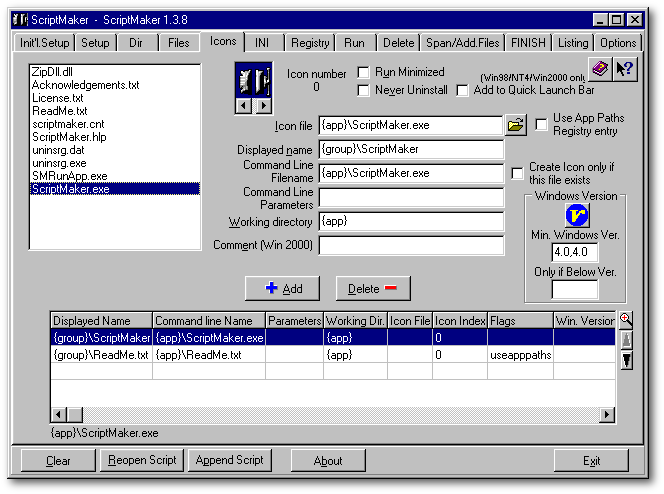
Task: Click the icon preview image
Action: [254, 80]
